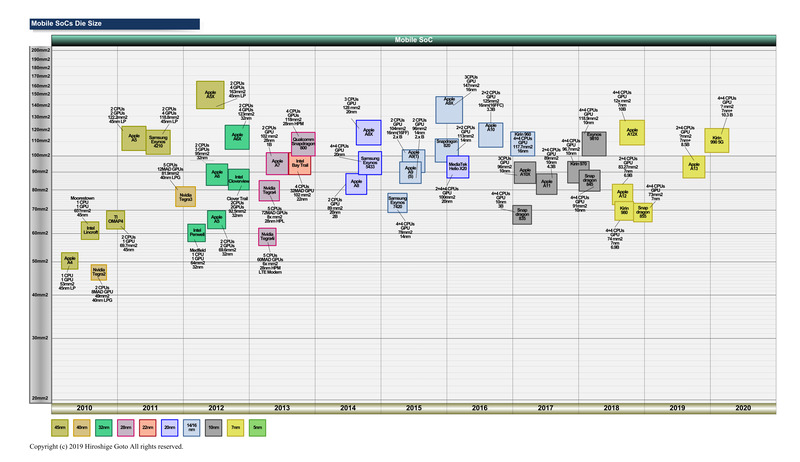Click the 200mm2 axis label
Image resolution: width=800 pixels, height=462 pixels.
click(40, 50)
